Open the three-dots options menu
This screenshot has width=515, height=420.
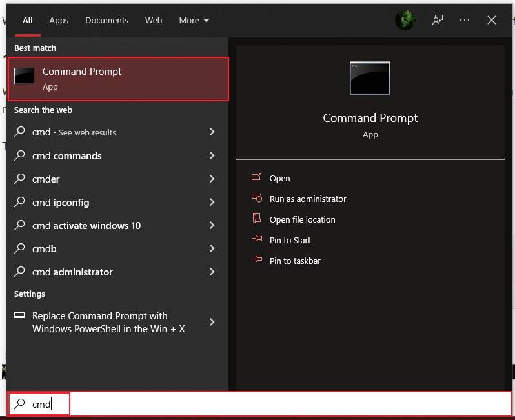point(465,20)
